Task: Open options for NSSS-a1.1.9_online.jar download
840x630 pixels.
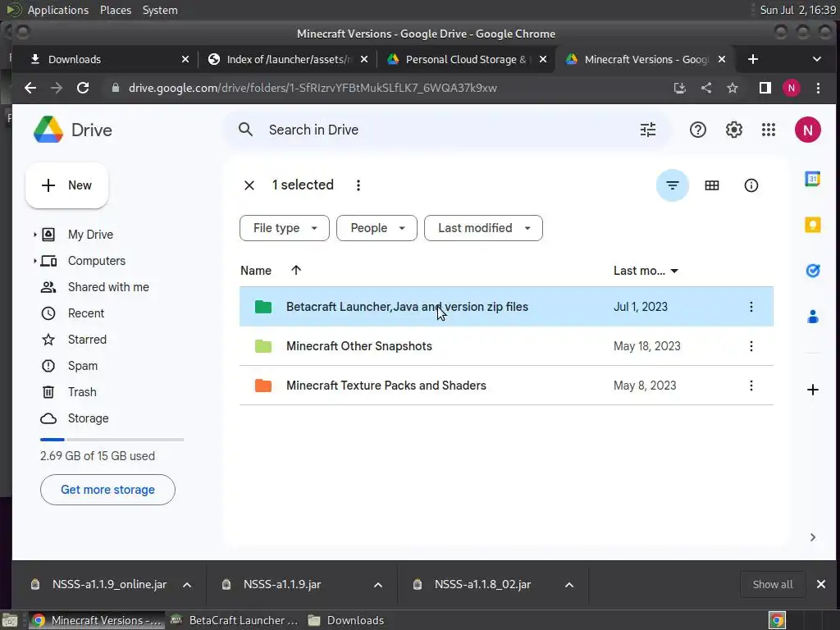Action: (187, 585)
